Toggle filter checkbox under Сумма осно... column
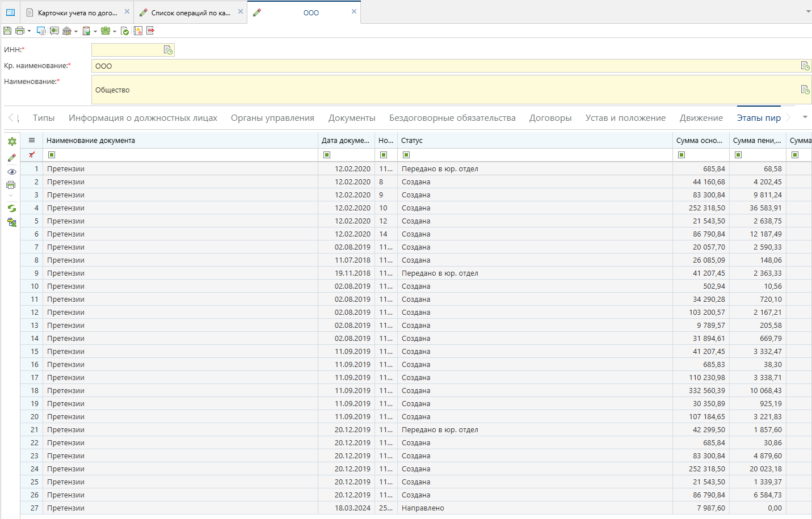The height and width of the screenshot is (519, 812). coord(681,155)
